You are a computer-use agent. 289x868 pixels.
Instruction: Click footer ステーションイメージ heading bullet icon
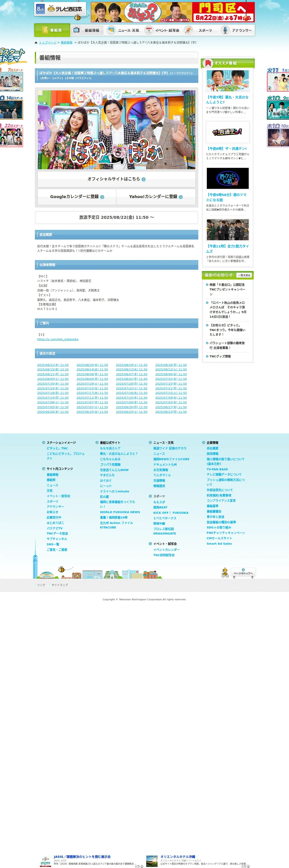click(44, 443)
